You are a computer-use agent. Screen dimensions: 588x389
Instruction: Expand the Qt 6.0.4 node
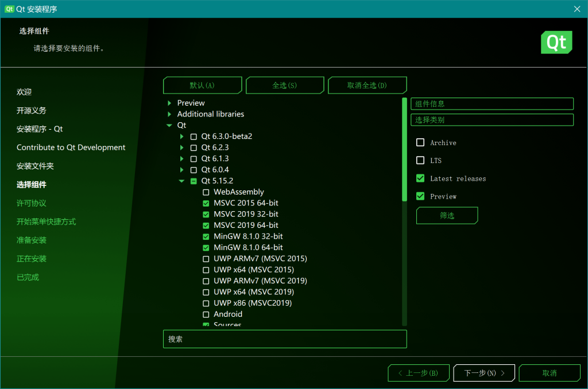click(182, 170)
